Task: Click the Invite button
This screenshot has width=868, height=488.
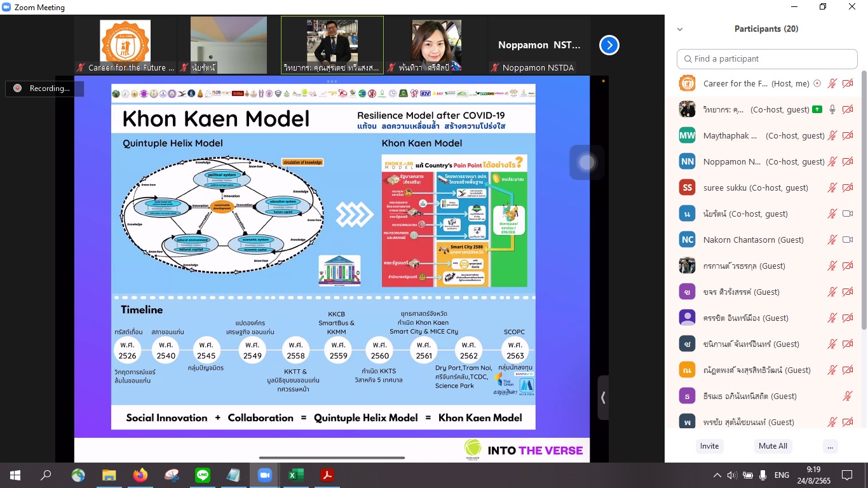Action: click(709, 446)
